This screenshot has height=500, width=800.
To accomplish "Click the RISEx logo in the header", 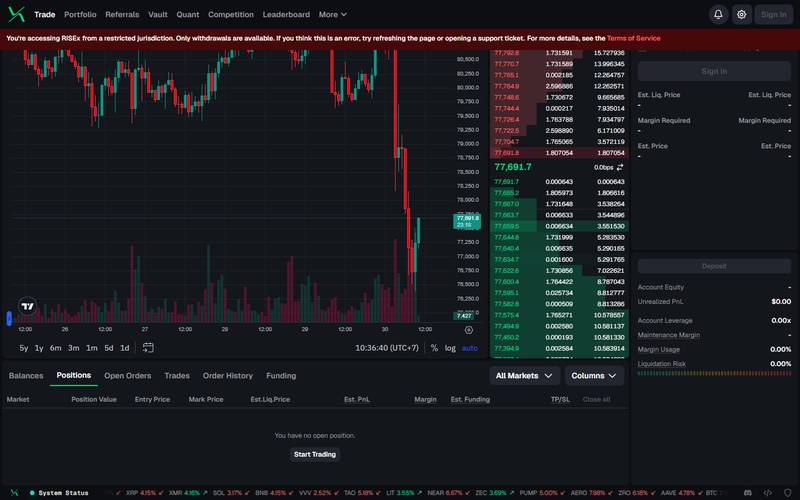I will click(x=16, y=14).
